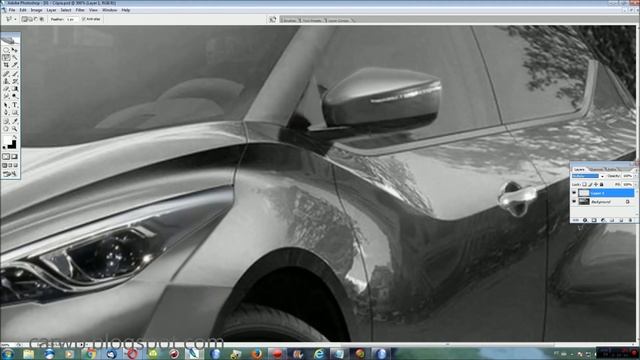Click the Jump to ImageReady button
This screenshot has width=640, height=360.
[9, 173]
